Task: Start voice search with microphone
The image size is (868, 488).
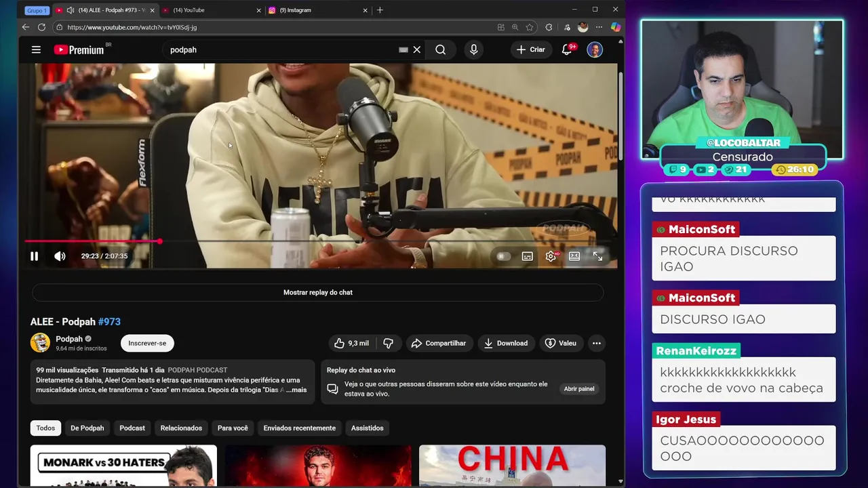Action: pyautogui.click(x=473, y=49)
